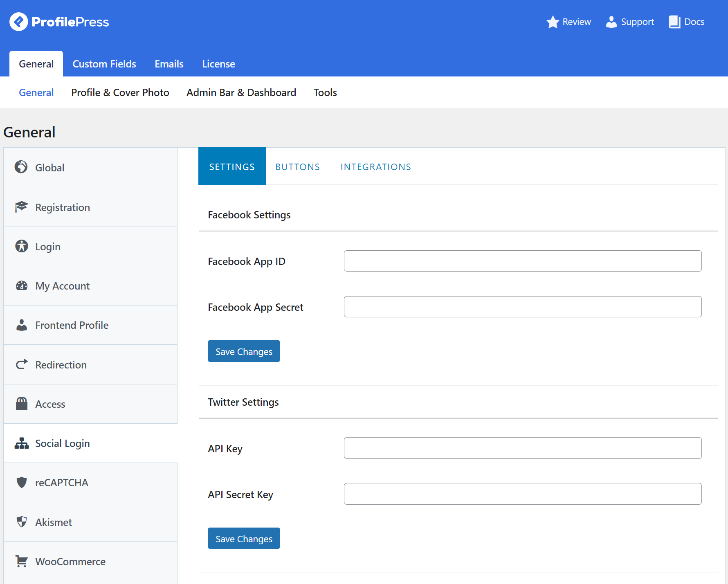This screenshot has width=728, height=584.
Task: Open the Review link text
Action: [x=577, y=22]
